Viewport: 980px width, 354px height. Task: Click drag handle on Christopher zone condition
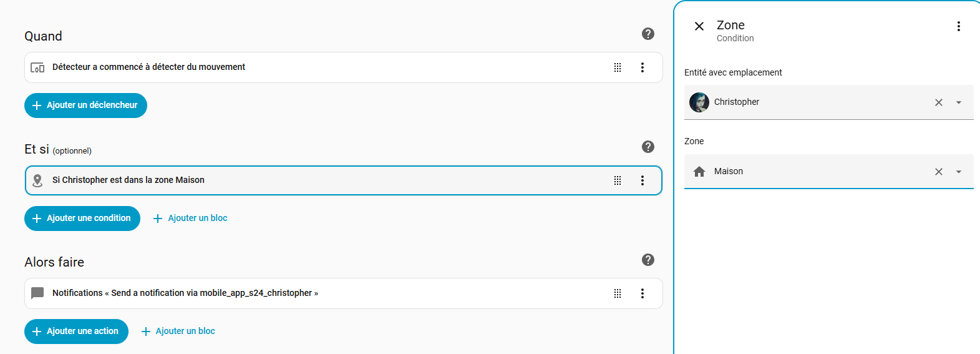pyautogui.click(x=618, y=180)
